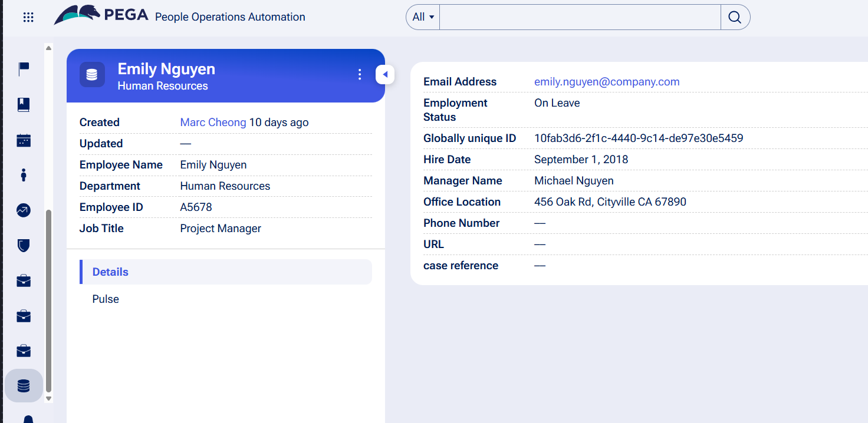Collapse the Emily Nguyen panel with the arrow
This screenshot has width=868, height=423.
click(x=384, y=74)
